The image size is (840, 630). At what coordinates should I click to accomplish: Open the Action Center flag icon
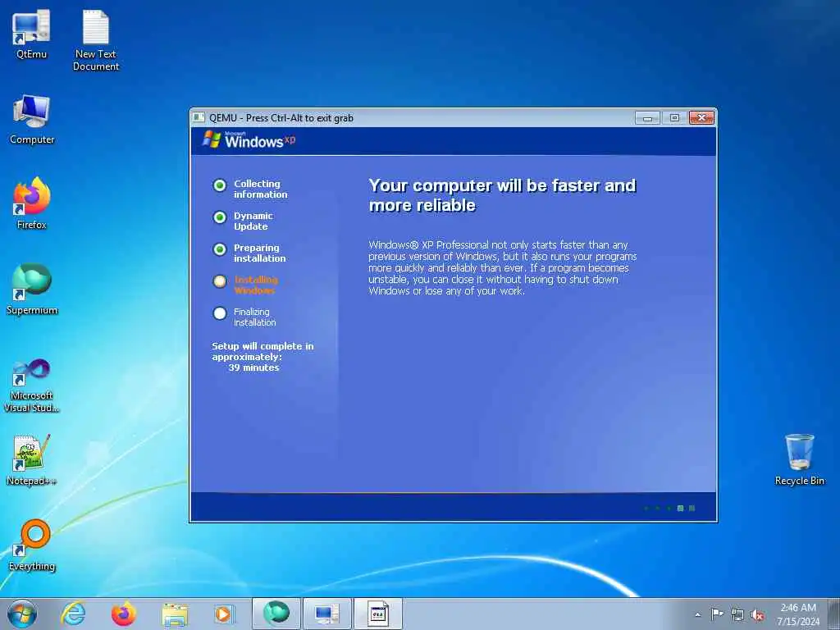pyautogui.click(x=717, y=614)
